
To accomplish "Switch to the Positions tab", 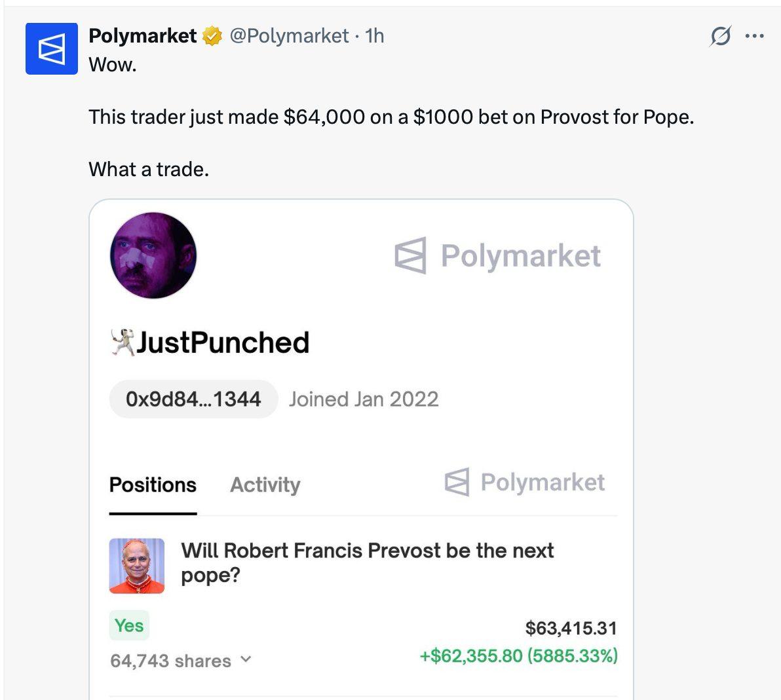I will coord(153,485).
